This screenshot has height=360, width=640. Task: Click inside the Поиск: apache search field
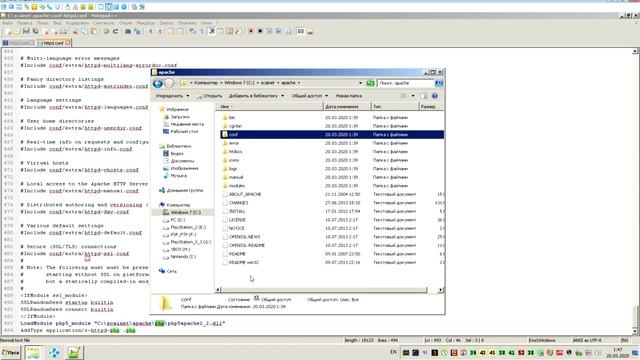(x=405, y=83)
